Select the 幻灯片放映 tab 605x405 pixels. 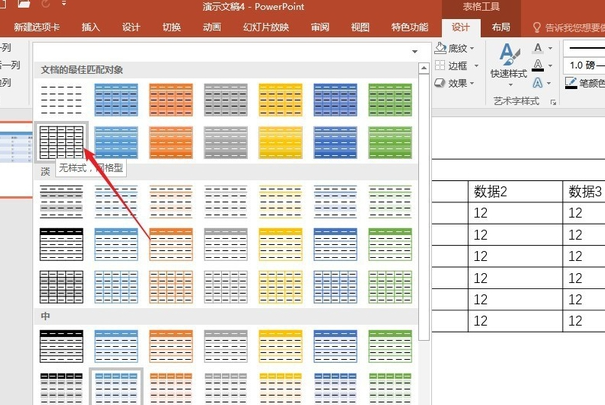click(266, 27)
